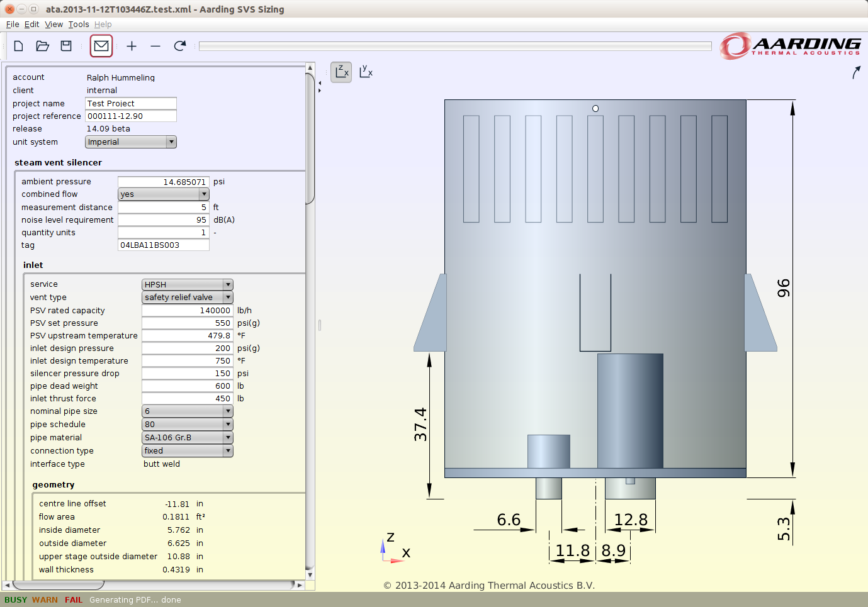
Task: Click the left panel vertical scrollbar down arrow
Action: (x=310, y=574)
